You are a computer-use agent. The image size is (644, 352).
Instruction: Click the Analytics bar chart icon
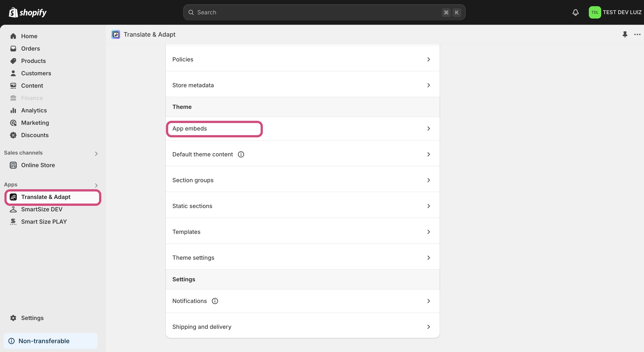[13, 110]
